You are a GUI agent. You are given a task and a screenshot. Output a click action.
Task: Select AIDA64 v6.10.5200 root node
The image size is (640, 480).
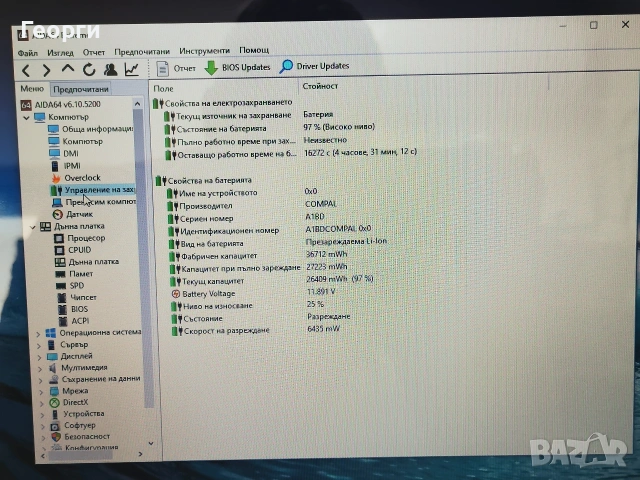pyautogui.click(x=60, y=104)
